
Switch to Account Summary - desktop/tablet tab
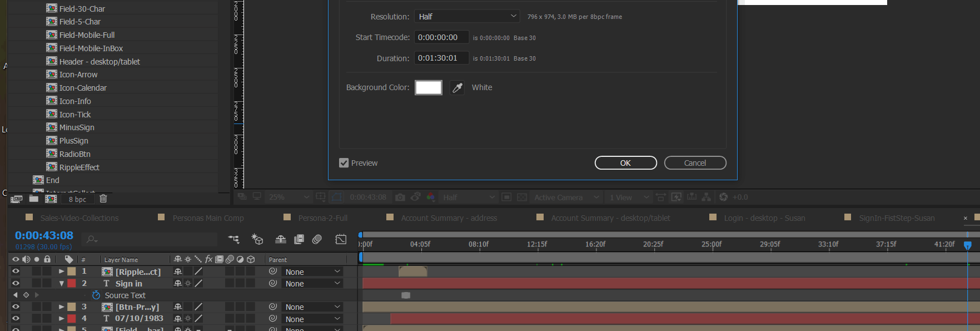pos(610,218)
